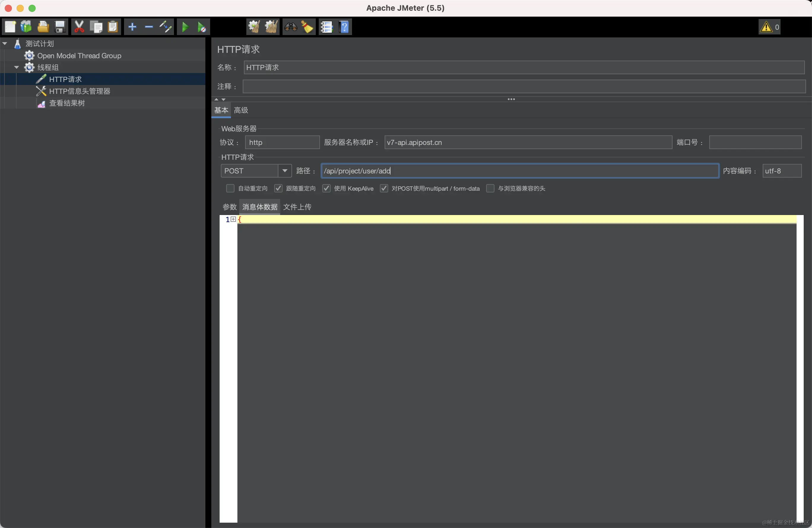Image resolution: width=812 pixels, height=528 pixels.
Task: Click the down arrow panel expand control
Action: tap(223, 99)
